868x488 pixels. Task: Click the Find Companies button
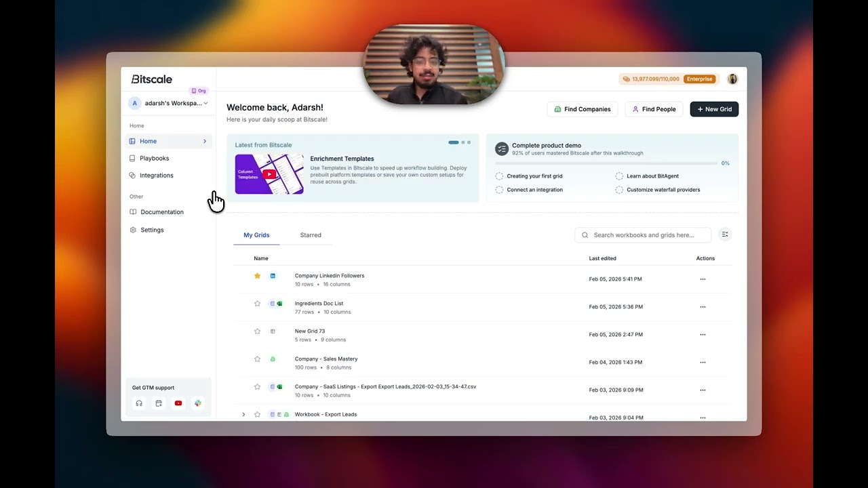click(583, 109)
